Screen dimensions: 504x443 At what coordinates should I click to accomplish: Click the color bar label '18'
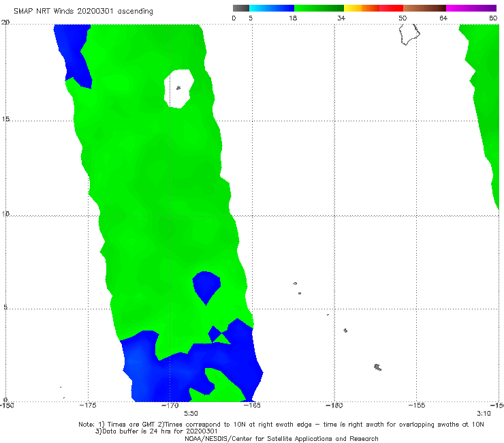(293, 18)
